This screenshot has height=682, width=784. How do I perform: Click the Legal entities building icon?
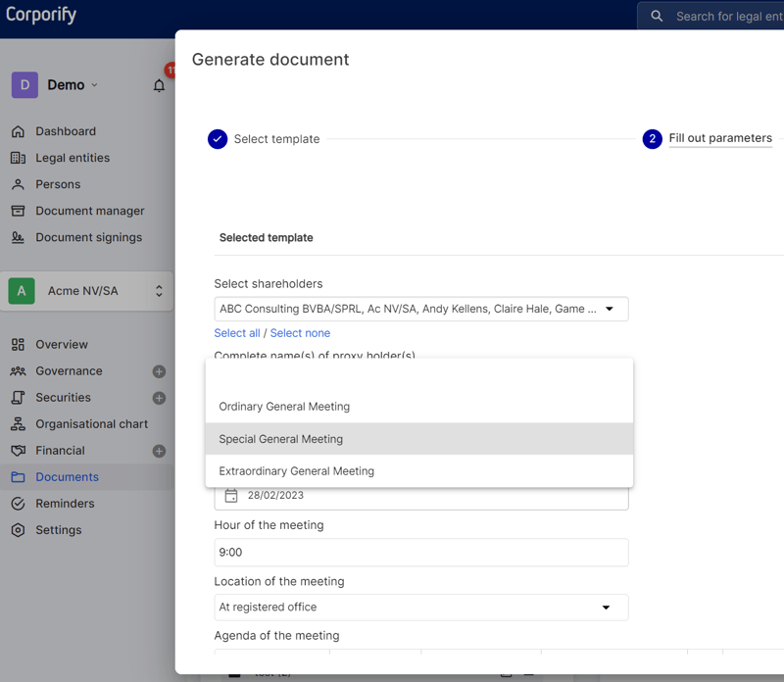coord(18,158)
